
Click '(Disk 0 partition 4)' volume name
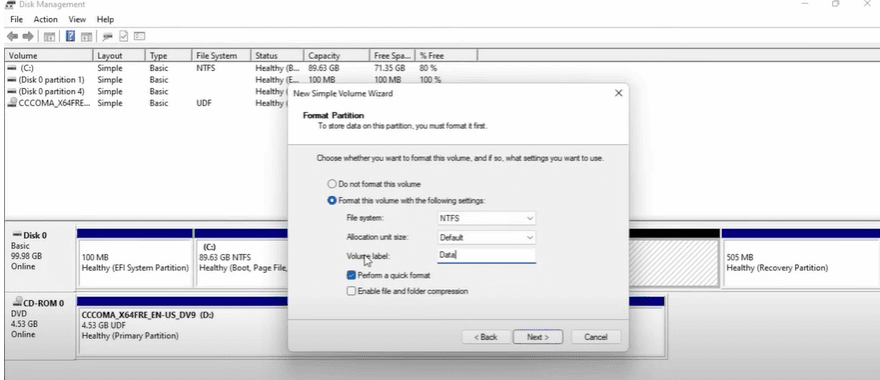(51, 91)
